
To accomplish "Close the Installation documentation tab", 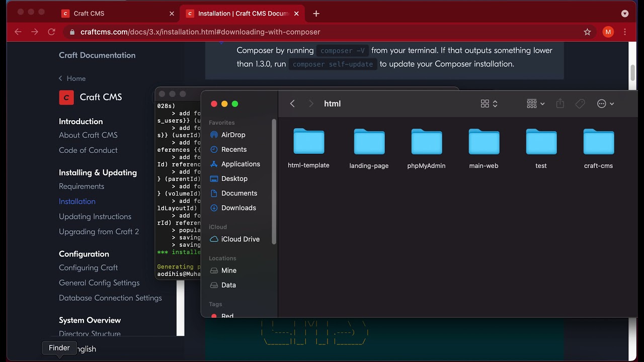I will 296,14.
